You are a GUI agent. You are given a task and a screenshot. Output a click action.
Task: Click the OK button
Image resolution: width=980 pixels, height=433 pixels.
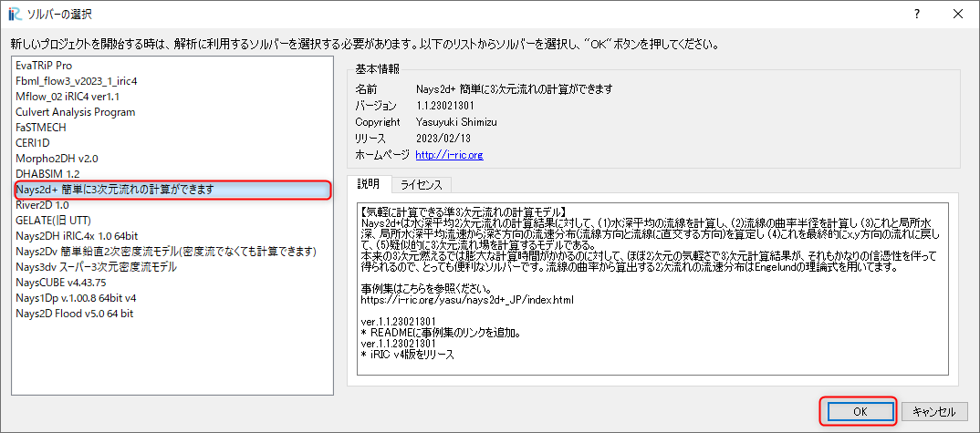(x=860, y=411)
